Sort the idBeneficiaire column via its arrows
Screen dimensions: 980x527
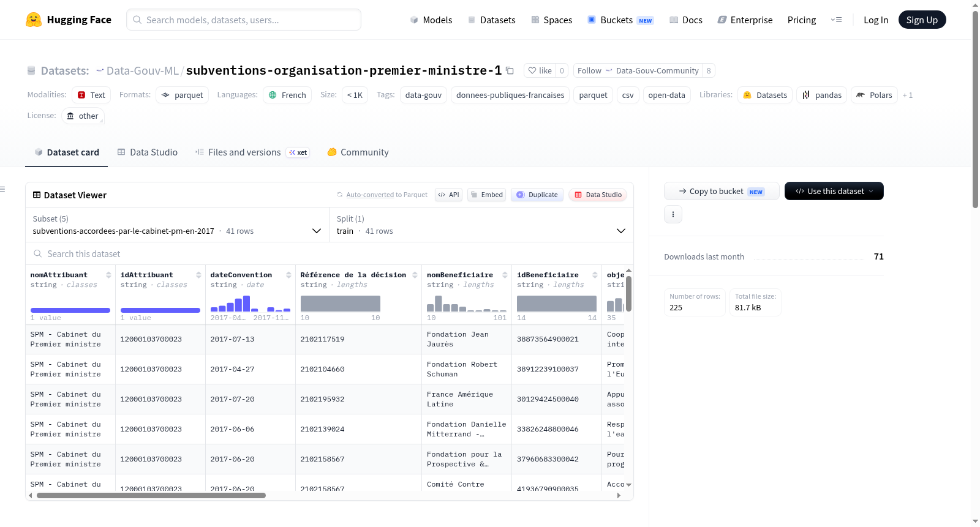point(595,275)
